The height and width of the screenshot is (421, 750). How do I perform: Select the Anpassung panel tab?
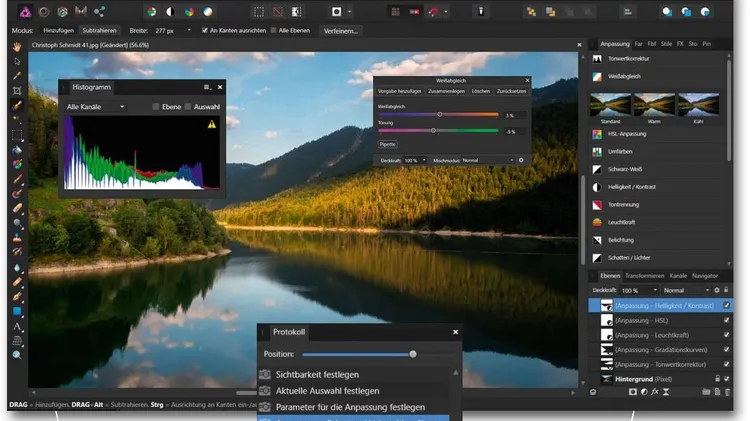(615, 44)
